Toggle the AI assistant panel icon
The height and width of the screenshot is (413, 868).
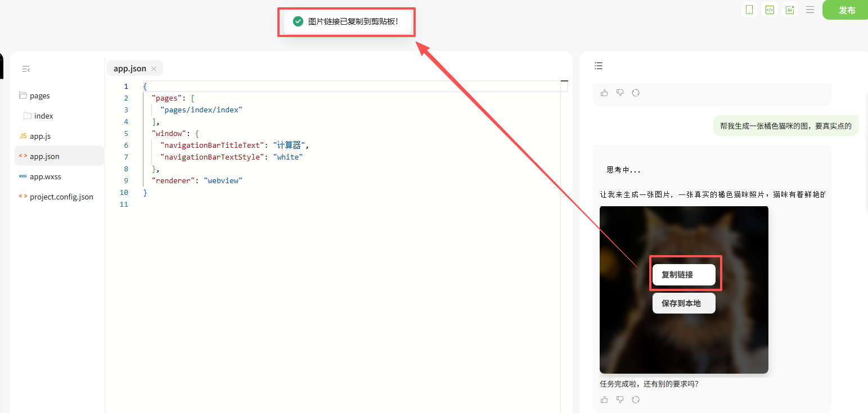790,10
